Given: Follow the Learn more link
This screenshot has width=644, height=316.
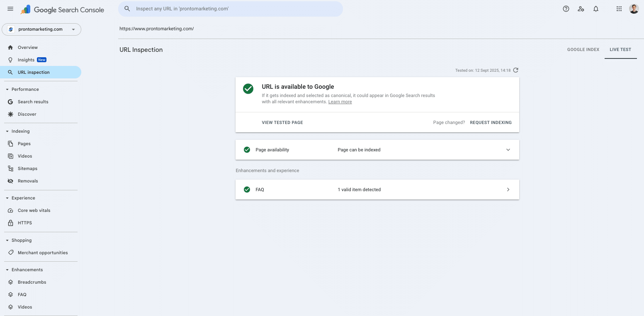Looking at the screenshot, I should coord(340,102).
